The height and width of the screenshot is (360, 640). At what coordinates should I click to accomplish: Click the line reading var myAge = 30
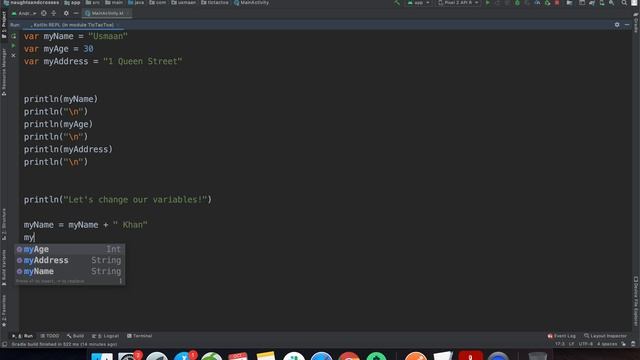coord(58,49)
